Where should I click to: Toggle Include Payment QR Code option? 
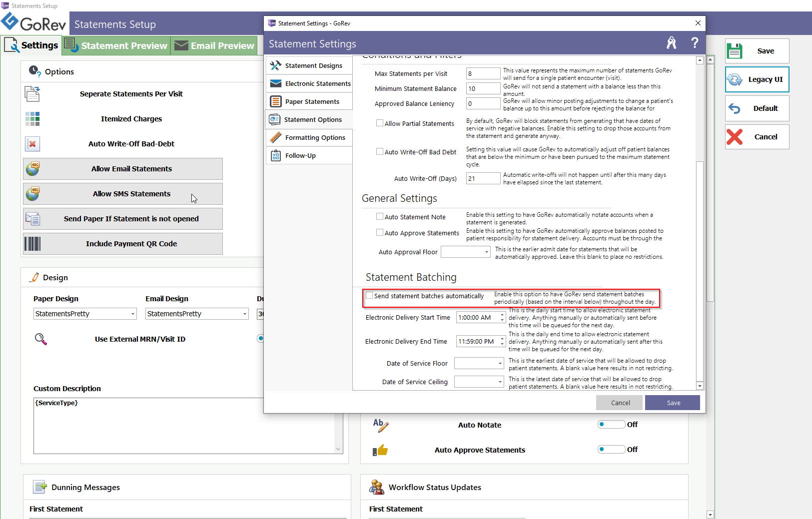123,244
